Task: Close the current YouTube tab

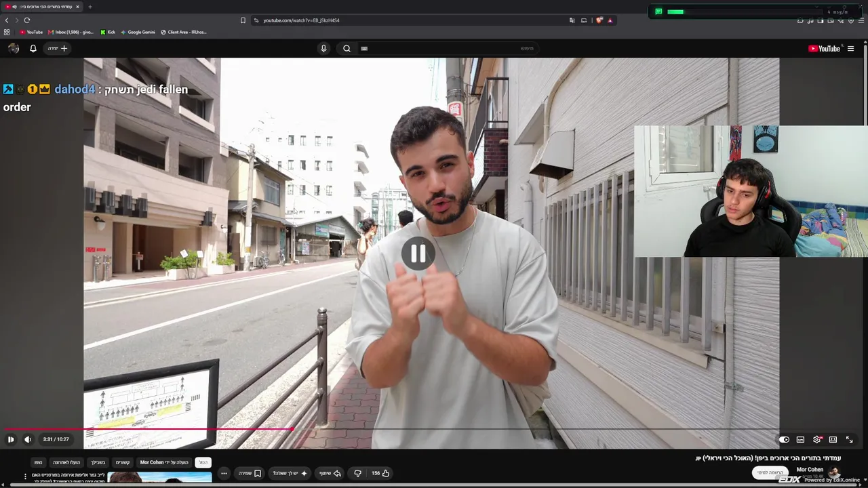Action: click(x=77, y=7)
